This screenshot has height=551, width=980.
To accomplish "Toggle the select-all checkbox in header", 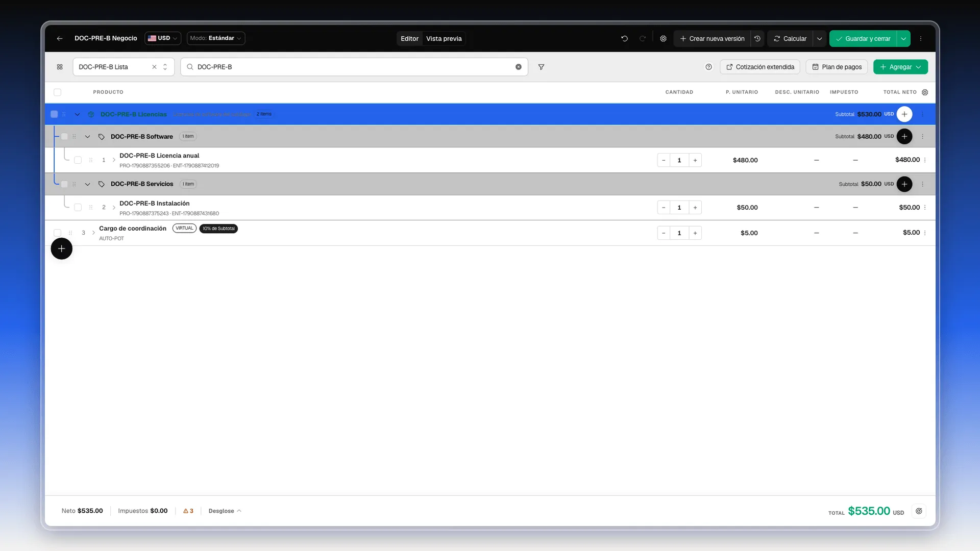I will [57, 92].
